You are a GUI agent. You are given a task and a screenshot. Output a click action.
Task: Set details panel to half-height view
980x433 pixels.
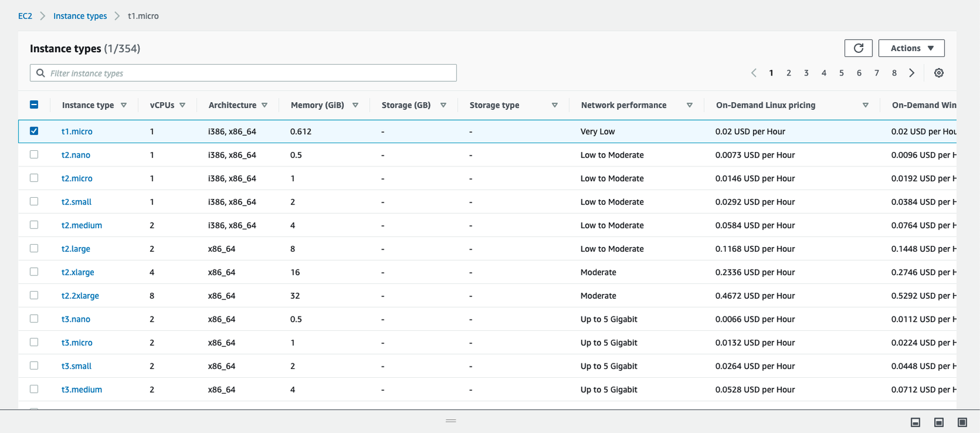[938, 422]
